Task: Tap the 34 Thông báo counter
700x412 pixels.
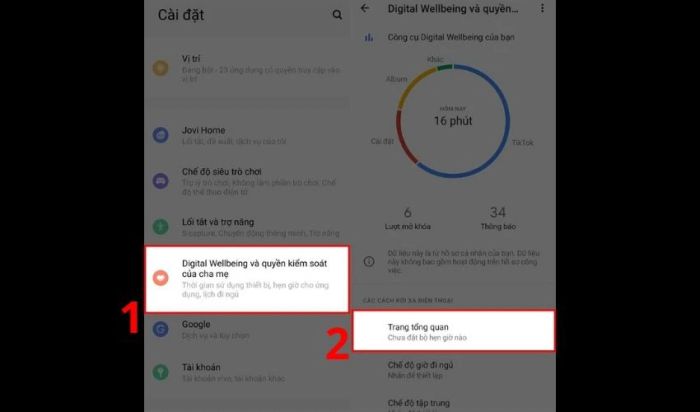Action: (x=498, y=218)
